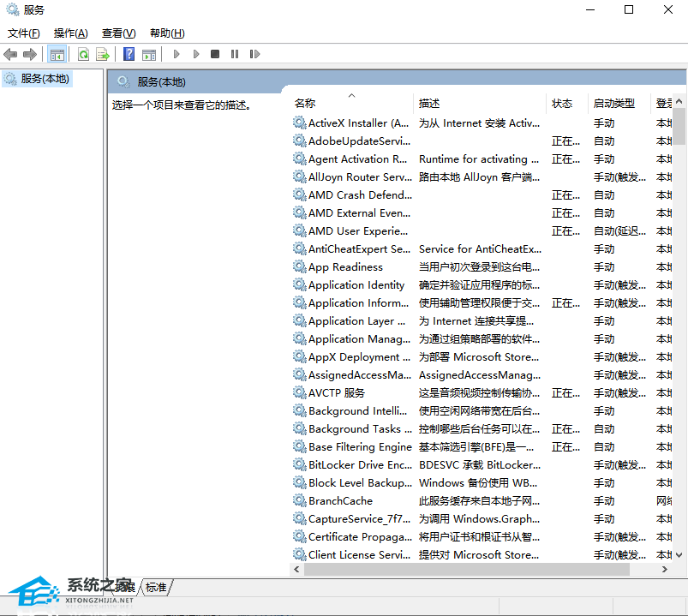Viewport: 688px width, 616px height.
Task: Select the BranchCache service row
Action: pos(340,501)
